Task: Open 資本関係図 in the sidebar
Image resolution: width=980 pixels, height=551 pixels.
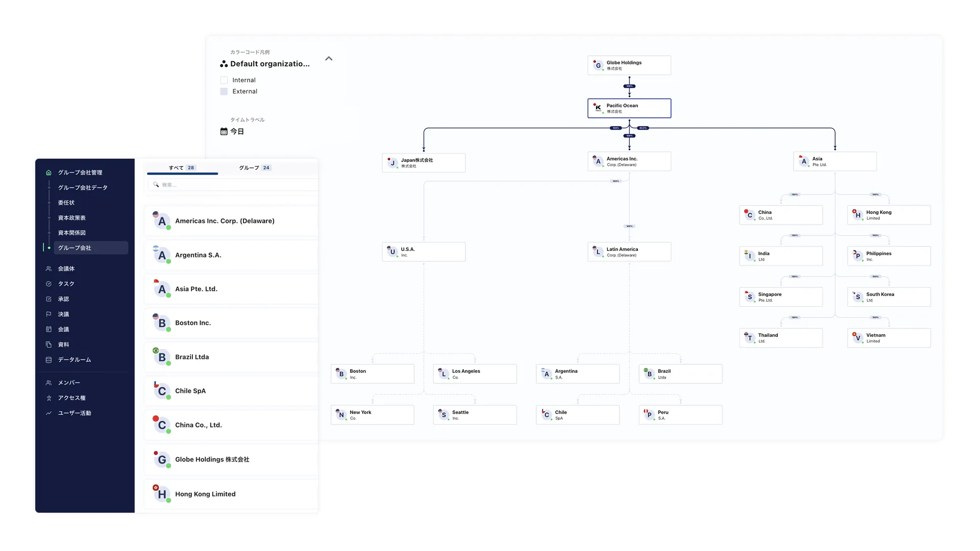Action: pyautogui.click(x=72, y=233)
